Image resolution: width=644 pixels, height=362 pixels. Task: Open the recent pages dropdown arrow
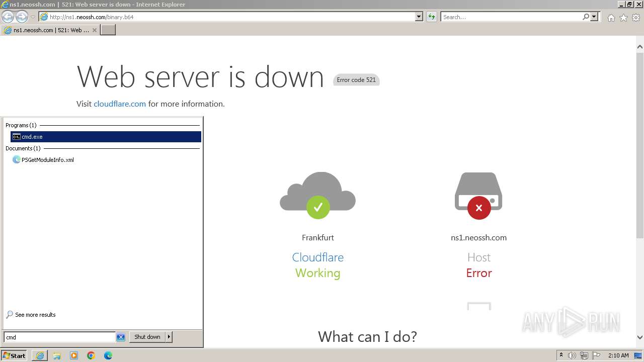pos(33,17)
